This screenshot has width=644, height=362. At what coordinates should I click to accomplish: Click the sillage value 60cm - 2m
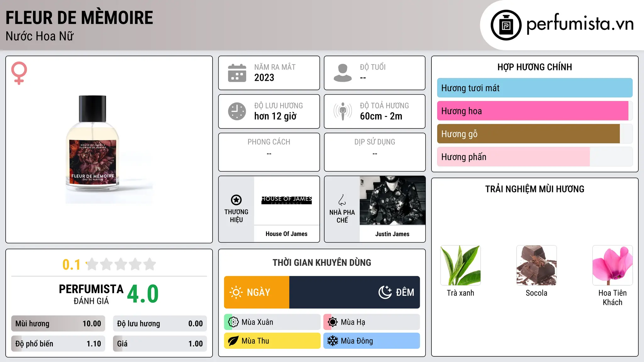tap(381, 116)
